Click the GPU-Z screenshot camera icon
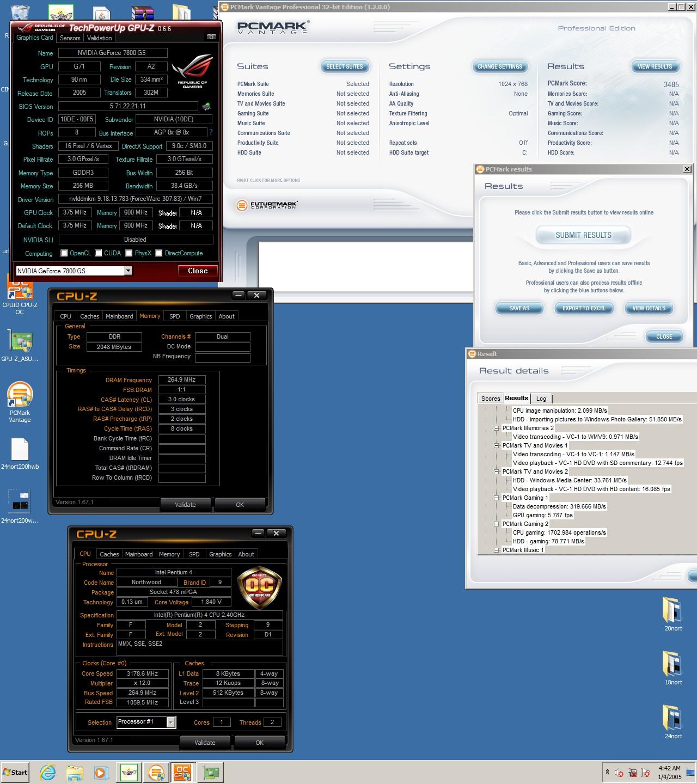This screenshot has width=697, height=784. (x=211, y=37)
